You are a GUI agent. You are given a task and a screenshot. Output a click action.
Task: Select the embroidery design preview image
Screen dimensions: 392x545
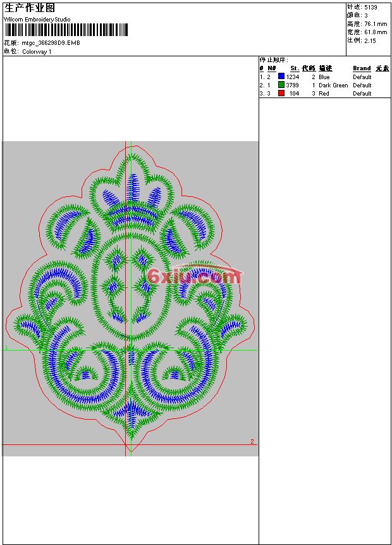(x=130, y=299)
